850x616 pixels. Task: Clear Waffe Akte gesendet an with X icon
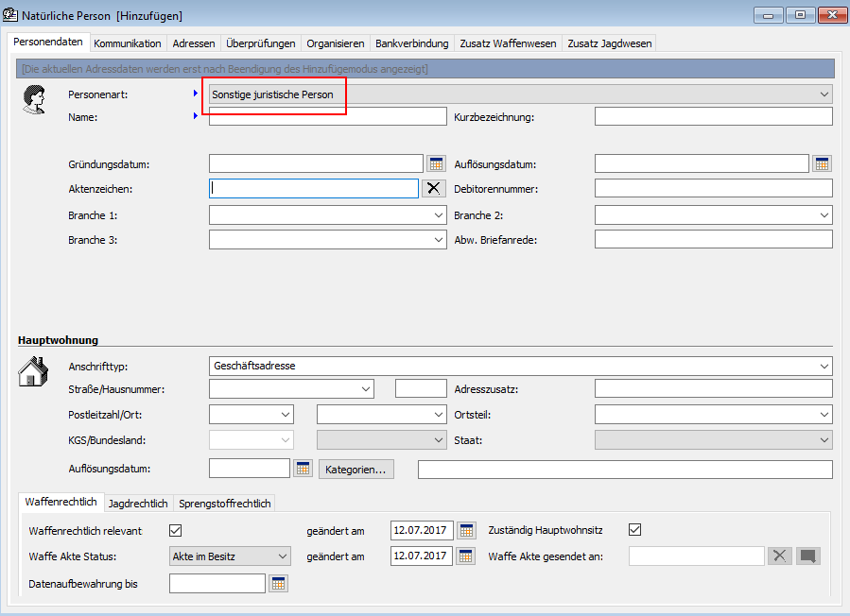pyautogui.click(x=779, y=556)
